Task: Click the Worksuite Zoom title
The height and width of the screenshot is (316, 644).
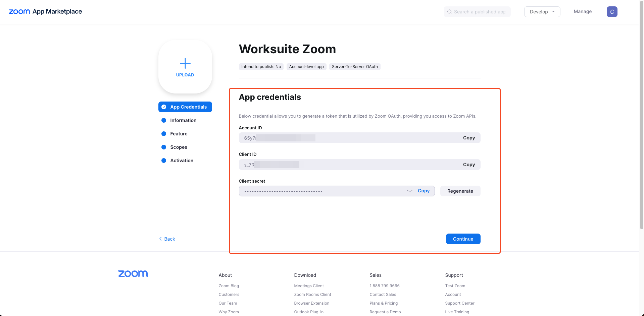Action: coord(287,49)
